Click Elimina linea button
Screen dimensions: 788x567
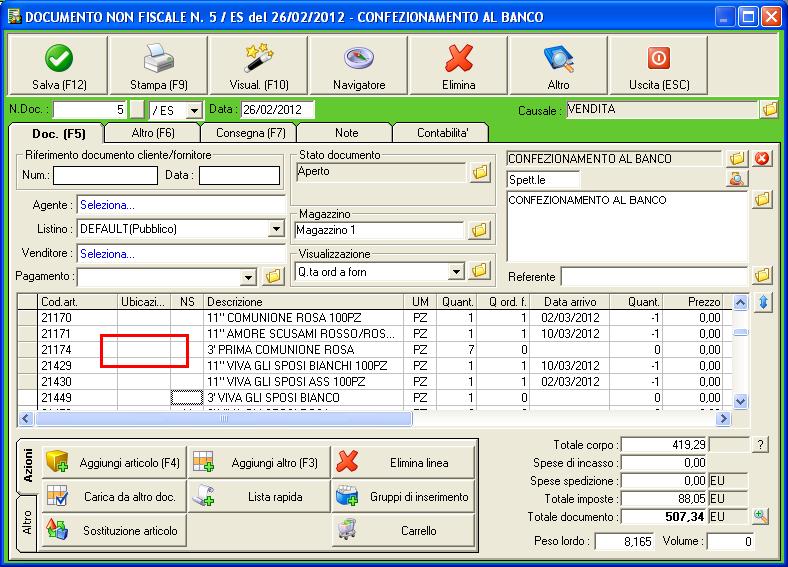[x=404, y=462]
